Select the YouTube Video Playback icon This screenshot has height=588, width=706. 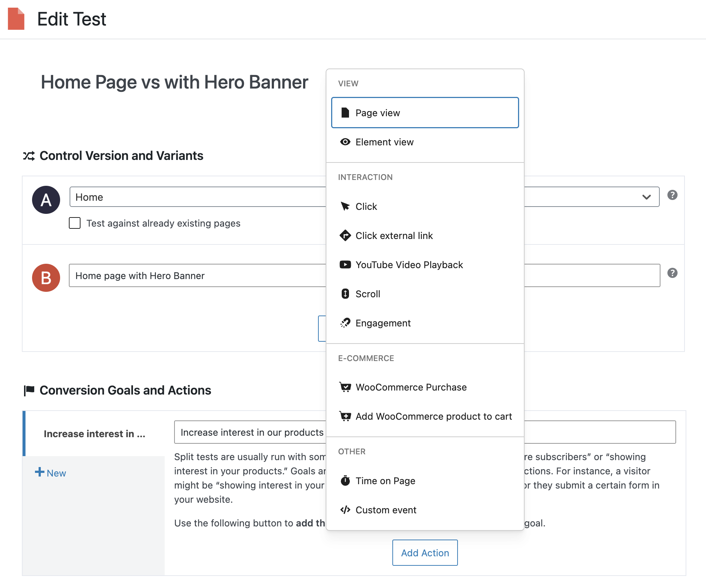pos(345,264)
